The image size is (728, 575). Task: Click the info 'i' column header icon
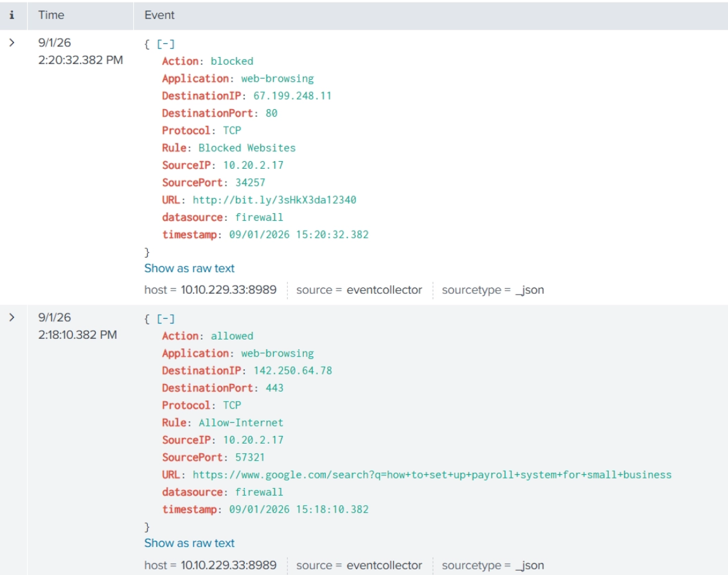[12, 15]
